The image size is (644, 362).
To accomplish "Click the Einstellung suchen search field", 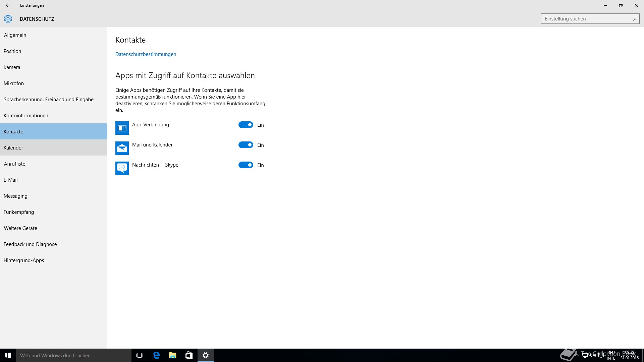I will click(x=590, y=19).
